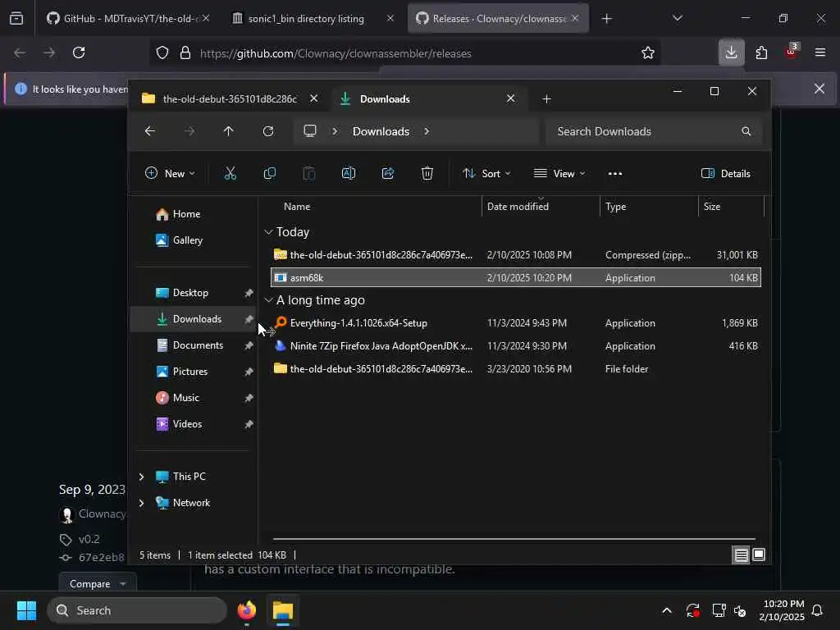
Task: Open a new Firefox tab
Action: 606,19
